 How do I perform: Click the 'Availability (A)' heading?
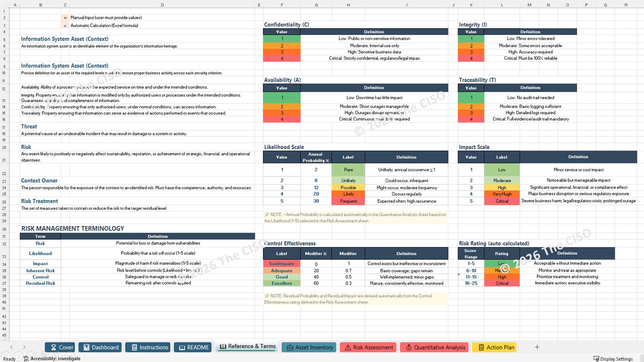click(282, 80)
